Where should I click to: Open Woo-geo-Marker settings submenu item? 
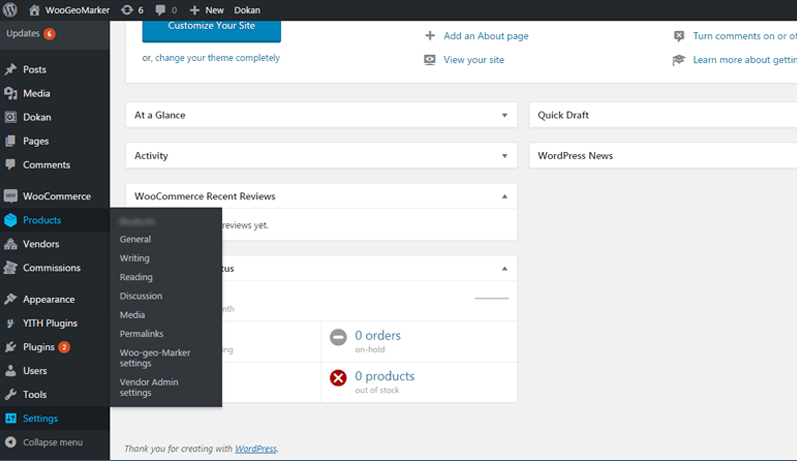point(155,358)
